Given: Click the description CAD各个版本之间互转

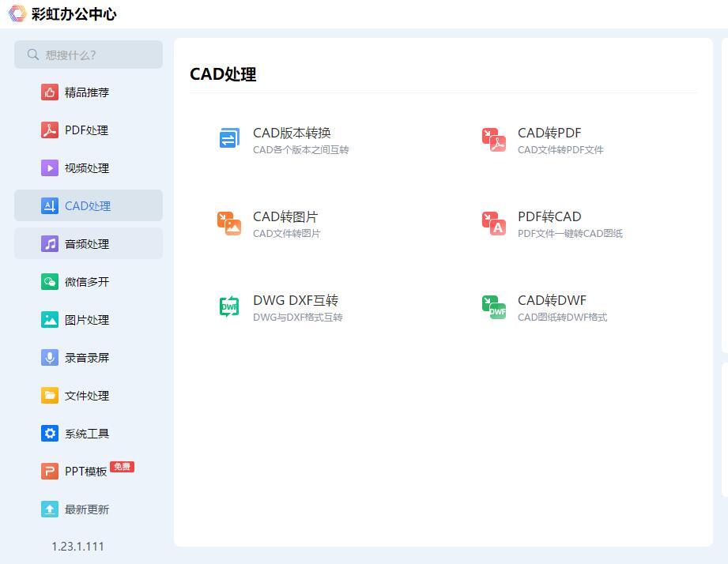Looking at the screenshot, I should click(301, 150).
